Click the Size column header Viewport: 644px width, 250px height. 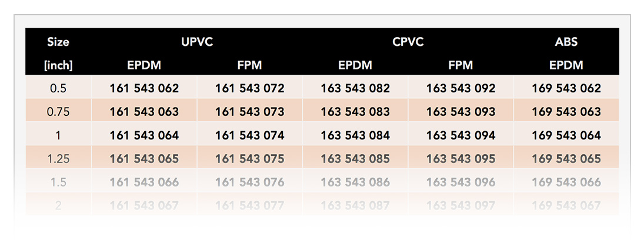pyautogui.click(x=58, y=42)
